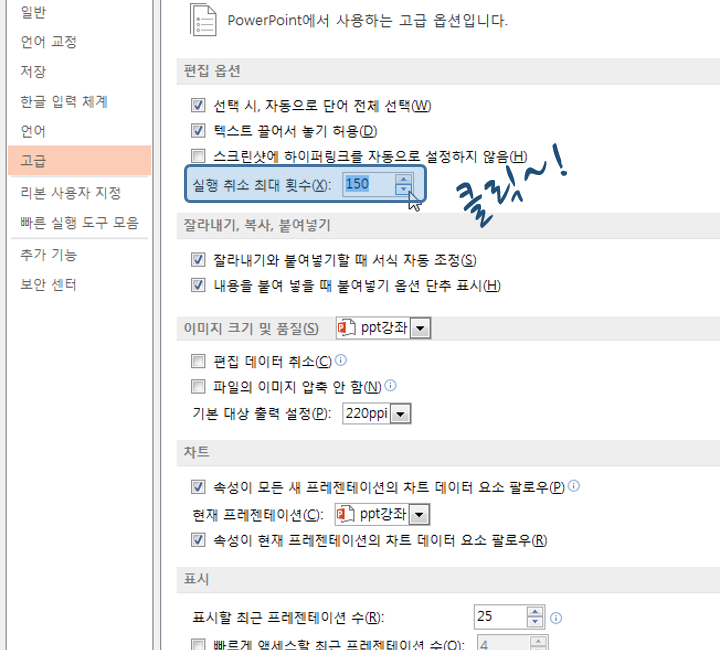Switch to 언어 교정 options

tap(48, 41)
